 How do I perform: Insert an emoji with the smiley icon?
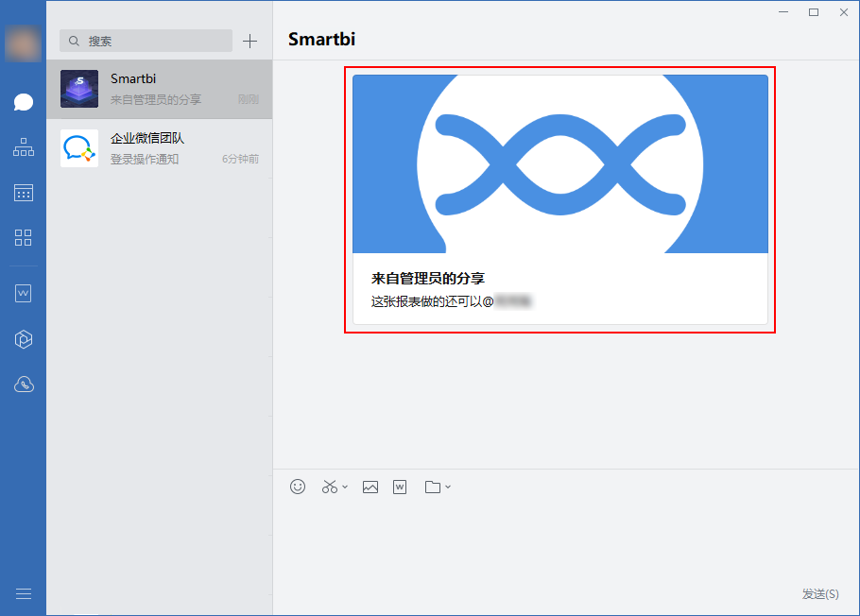click(298, 487)
